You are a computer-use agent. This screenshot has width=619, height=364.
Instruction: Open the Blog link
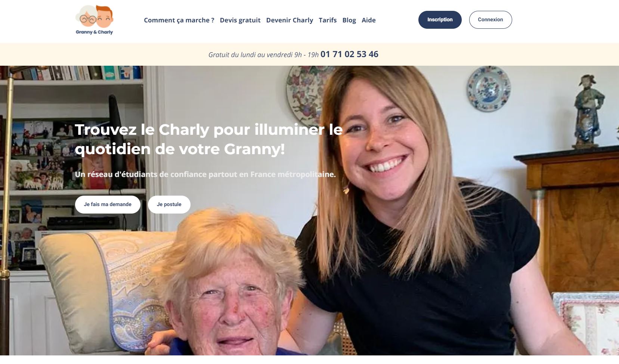pyautogui.click(x=349, y=20)
